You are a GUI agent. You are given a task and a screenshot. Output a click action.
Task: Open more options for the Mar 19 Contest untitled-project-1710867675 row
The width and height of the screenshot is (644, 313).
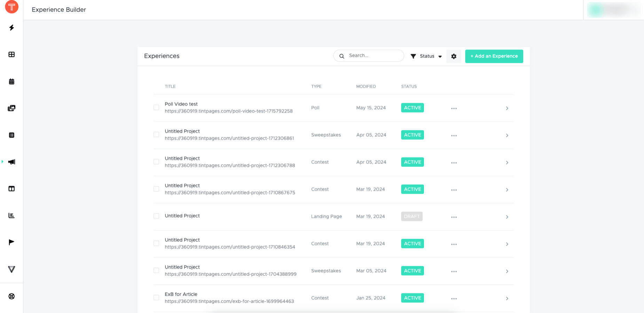(x=454, y=190)
